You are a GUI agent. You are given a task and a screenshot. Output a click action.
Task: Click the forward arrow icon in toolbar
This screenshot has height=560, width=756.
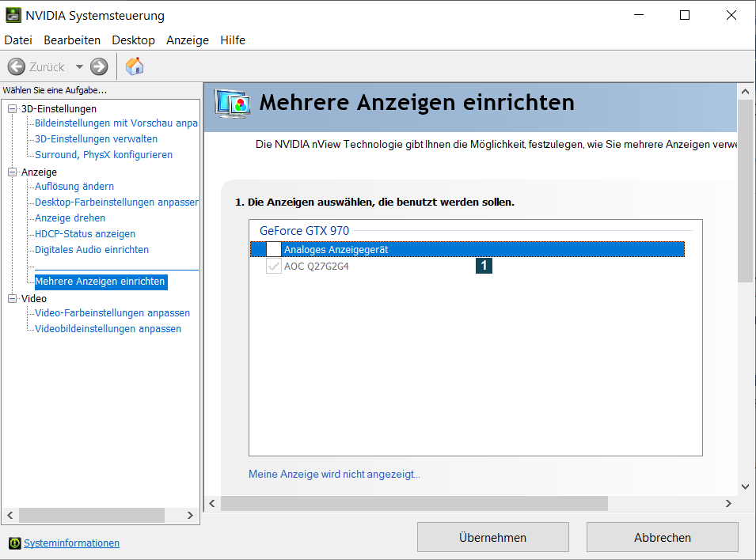click(x=99, y=66)
